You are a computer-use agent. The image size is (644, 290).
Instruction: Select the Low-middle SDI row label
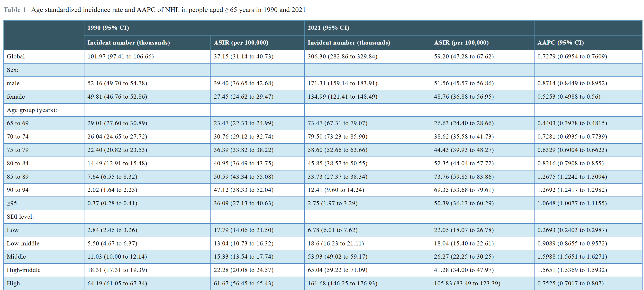(23, 243)
